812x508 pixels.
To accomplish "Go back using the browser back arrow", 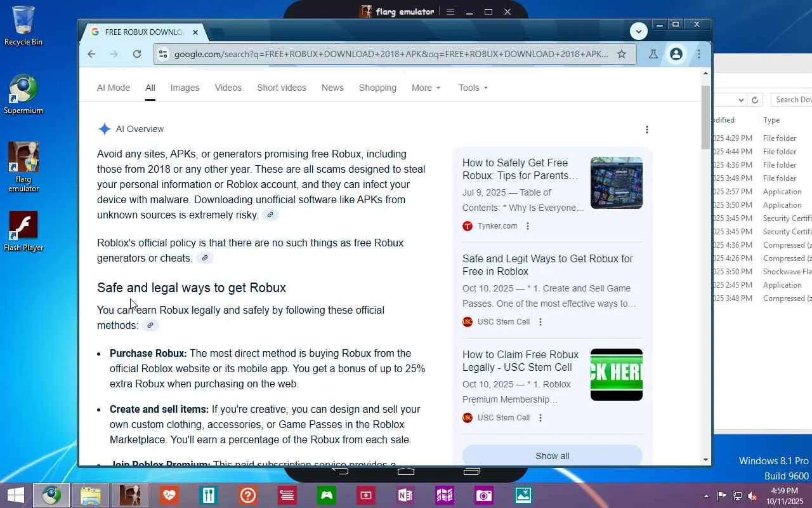I will (x=91, y=54).
